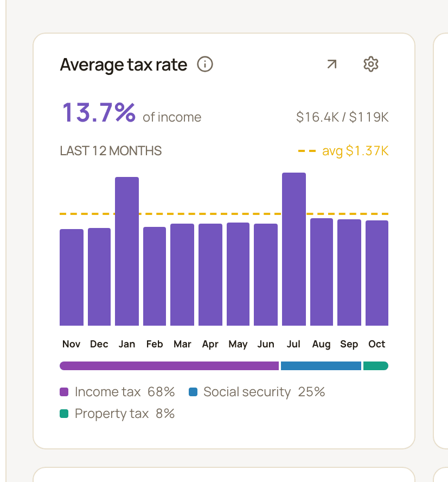The image size is (448, 482).
Task: Click the Property tax 8% legend text
Action: click(125, 414)
